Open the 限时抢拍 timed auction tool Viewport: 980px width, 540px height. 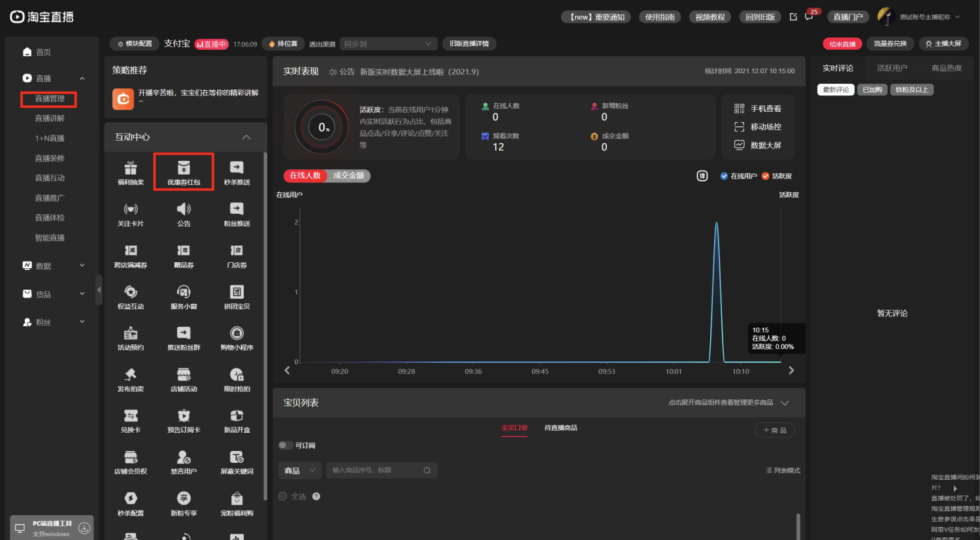coord(237,380)
